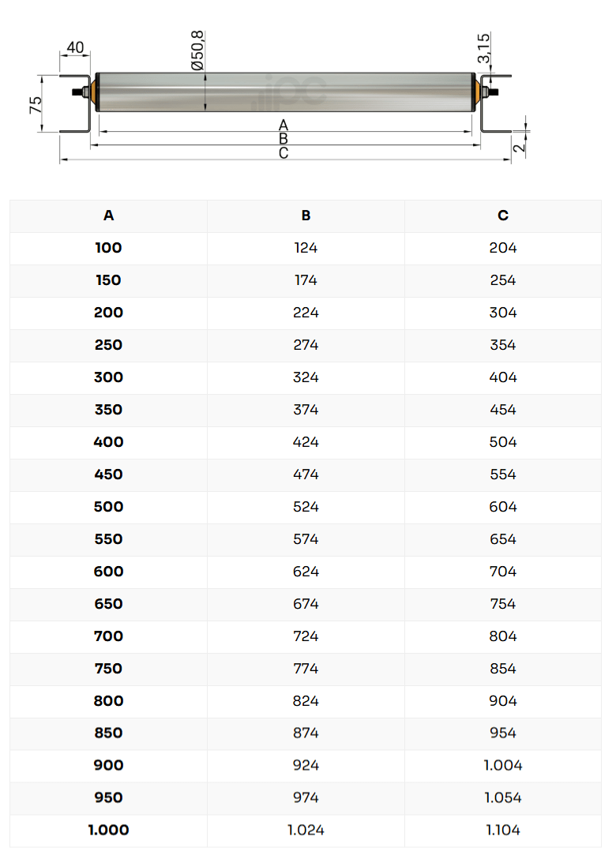This screenshot has width=616, height=859.
Task: Click the 1.000 entry in column A
Action: [108, 830]
